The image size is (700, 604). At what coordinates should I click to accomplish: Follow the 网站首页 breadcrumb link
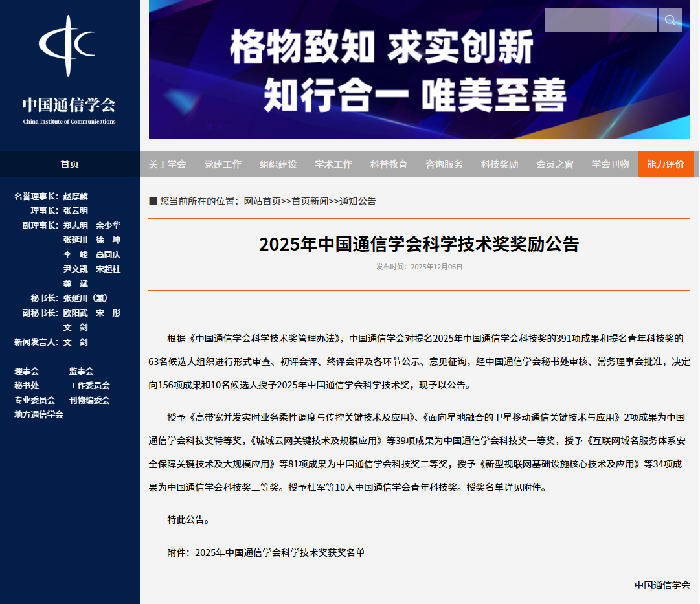(262, 201)
